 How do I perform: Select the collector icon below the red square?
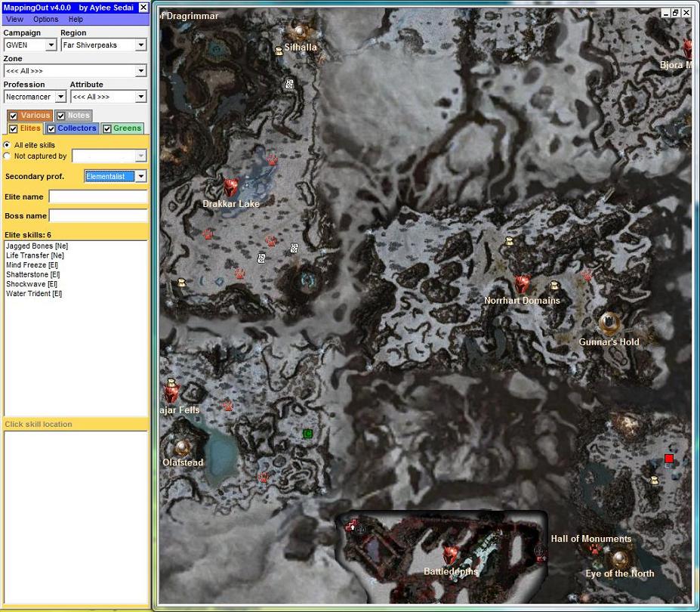(x=654, y=481)
